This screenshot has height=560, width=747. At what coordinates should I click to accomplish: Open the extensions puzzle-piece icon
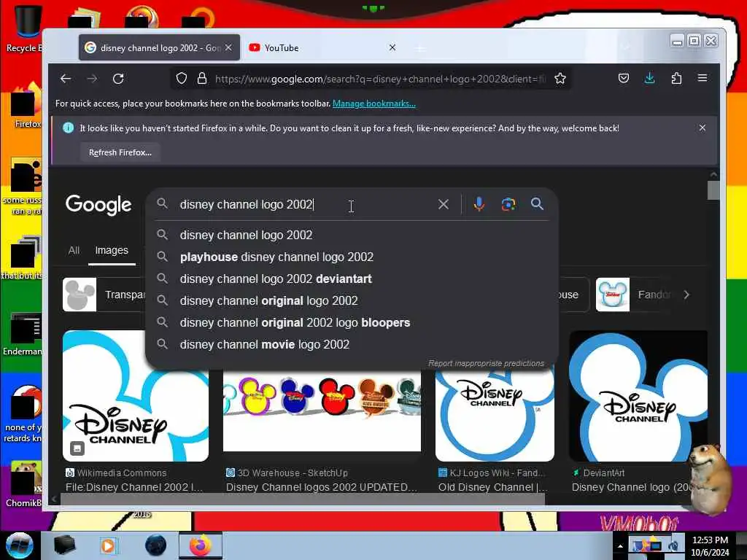click(676, 78)
